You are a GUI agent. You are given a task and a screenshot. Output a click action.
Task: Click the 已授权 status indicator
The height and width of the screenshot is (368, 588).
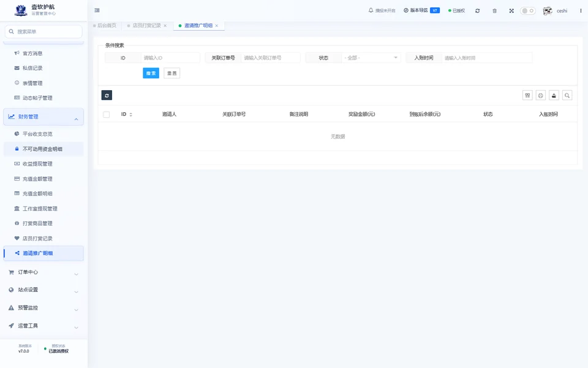[456, 10]
